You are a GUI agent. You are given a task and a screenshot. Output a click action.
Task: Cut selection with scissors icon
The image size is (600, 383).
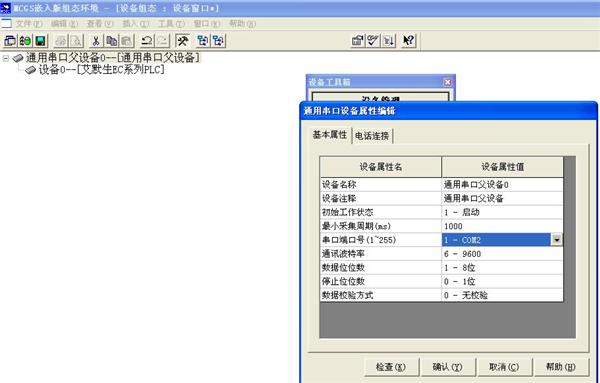pyautogui.click(x=96, y=41)
